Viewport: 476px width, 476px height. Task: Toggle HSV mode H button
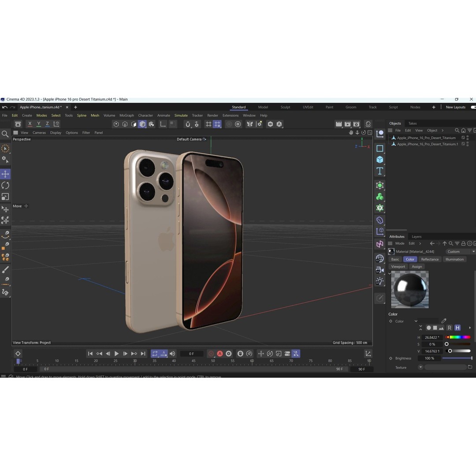pos(457,328)
